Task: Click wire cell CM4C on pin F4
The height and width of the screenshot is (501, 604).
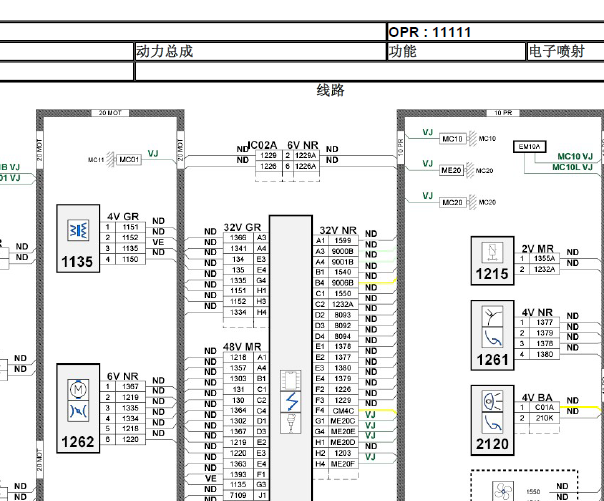Action: pos(343,411)
